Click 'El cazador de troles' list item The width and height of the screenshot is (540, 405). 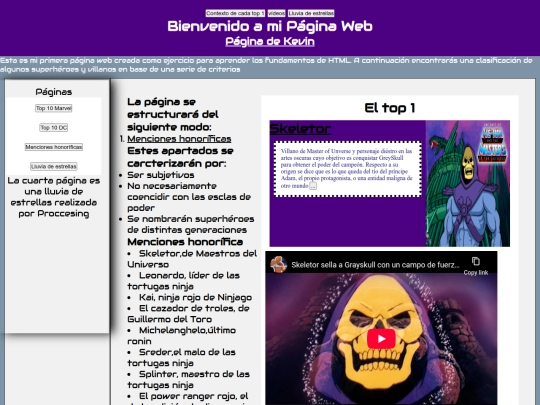[188, 314]
